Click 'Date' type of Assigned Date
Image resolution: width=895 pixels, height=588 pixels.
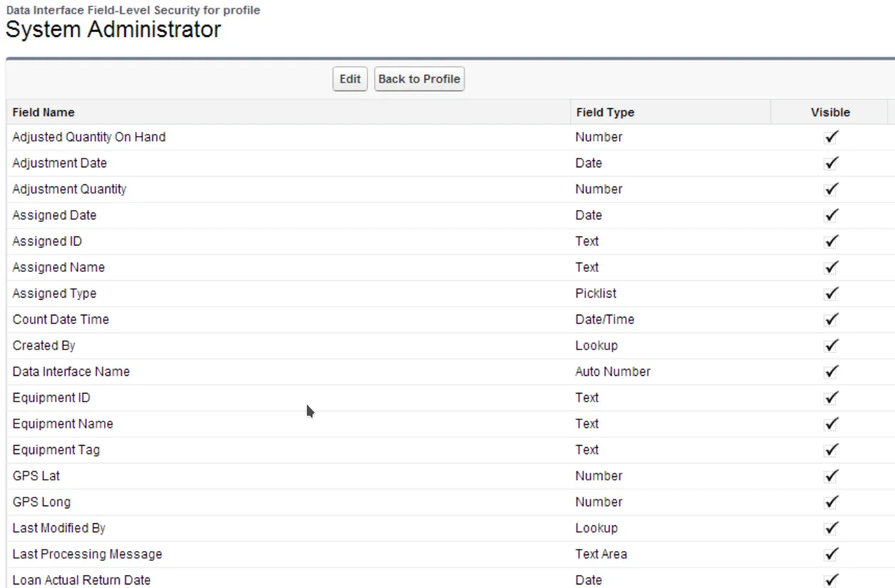point(589,215)
